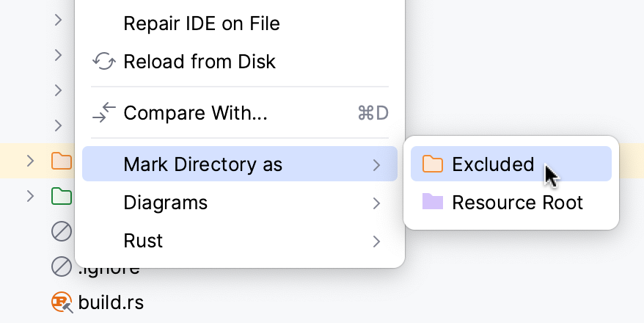Expand the green folder's tree chevron

30,196
